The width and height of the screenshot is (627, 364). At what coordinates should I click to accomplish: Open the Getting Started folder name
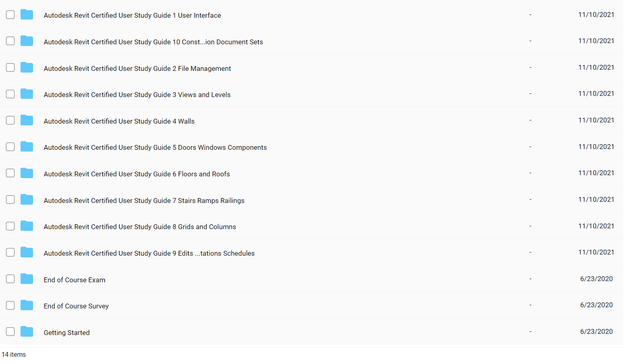tap(66, 333)
